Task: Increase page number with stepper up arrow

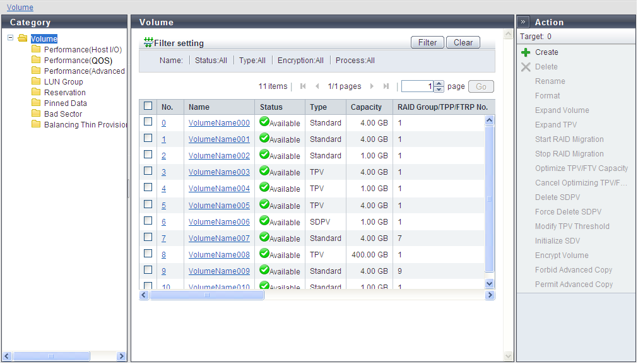Action: pos(439,83)
